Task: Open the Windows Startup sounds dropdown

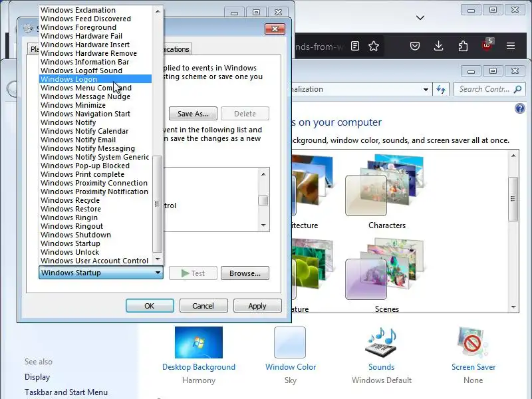Action: coord(101,273)
